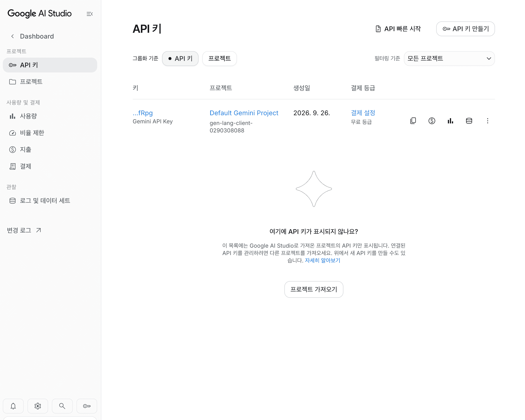Open the search magnifier icon

62,406
